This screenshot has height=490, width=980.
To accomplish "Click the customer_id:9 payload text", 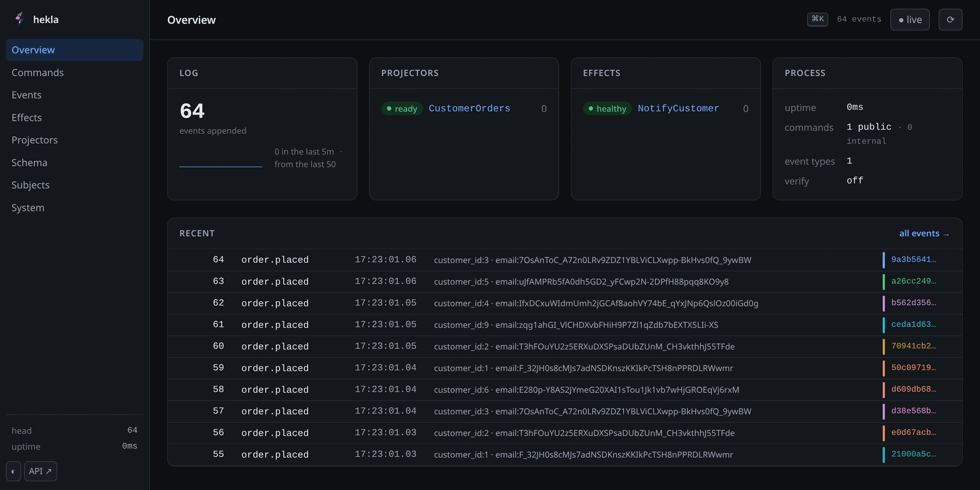I will (x=576, y=324).
